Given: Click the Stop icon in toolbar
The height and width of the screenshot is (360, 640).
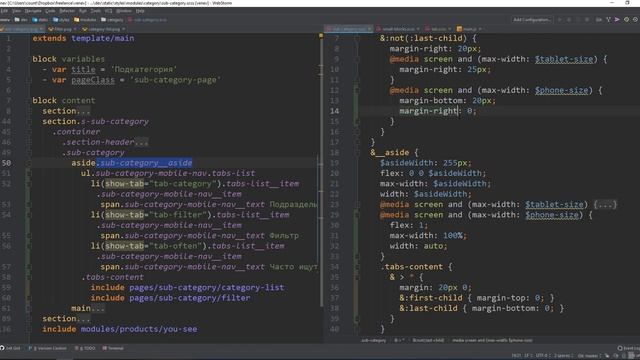Looking at the screenshot, I should [587, 20].
